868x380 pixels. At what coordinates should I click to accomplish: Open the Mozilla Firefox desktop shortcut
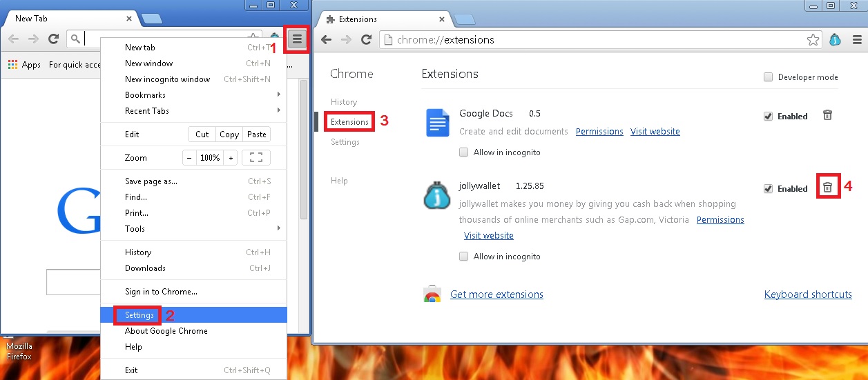coord(19,351)
